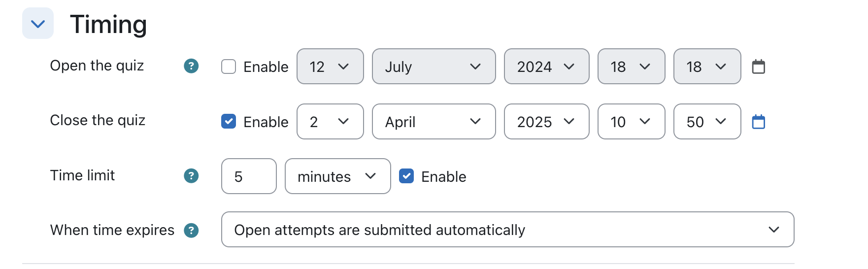Show help for Time limit

191,176
